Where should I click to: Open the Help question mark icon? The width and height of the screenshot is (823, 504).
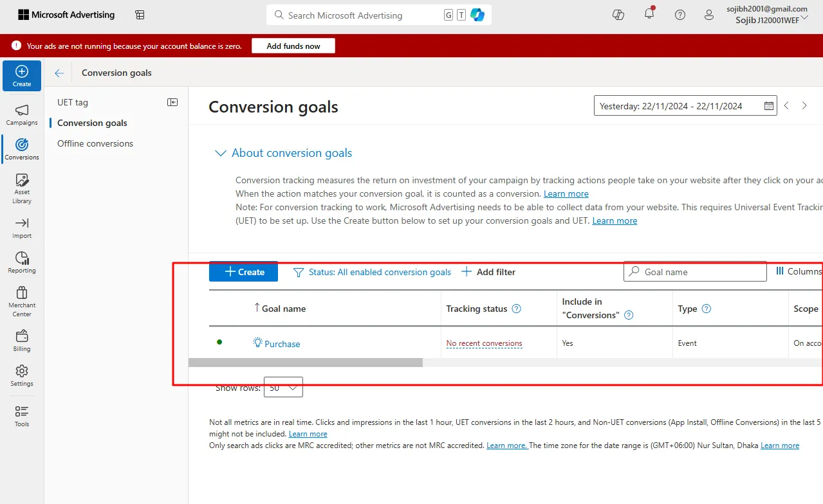point(680,15)
